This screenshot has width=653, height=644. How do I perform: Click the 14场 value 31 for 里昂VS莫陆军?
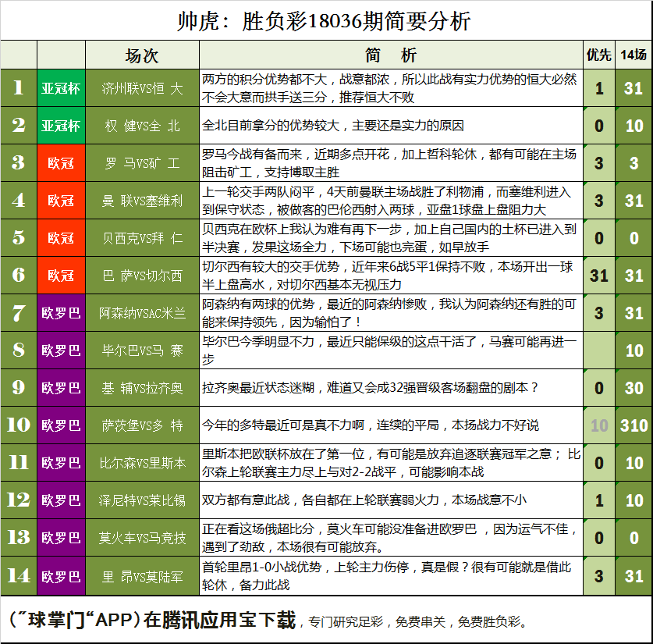633,577
